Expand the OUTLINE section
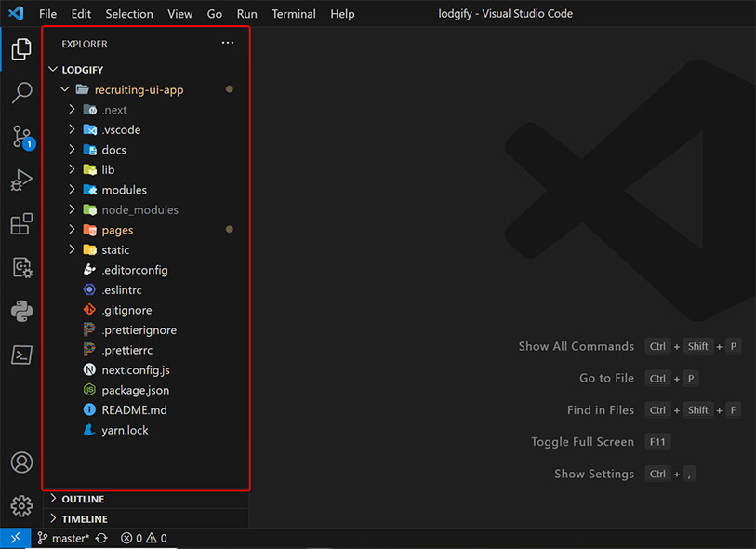This screenshot has height=549, width=756. pyautogui.click(x=83, y=499)
